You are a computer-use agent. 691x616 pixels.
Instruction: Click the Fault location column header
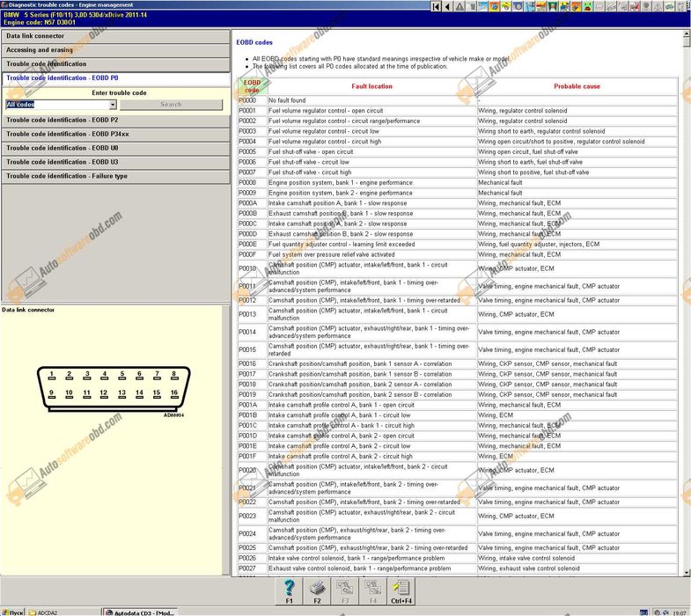[372, 86]
